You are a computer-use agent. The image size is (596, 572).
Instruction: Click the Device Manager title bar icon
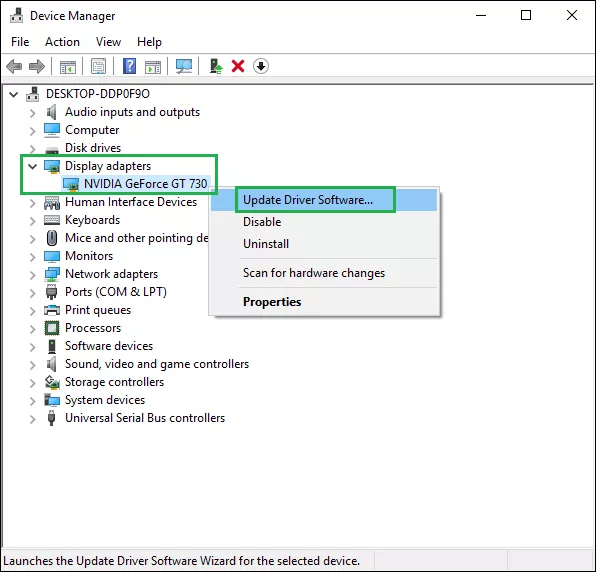[x=16, y=16]
